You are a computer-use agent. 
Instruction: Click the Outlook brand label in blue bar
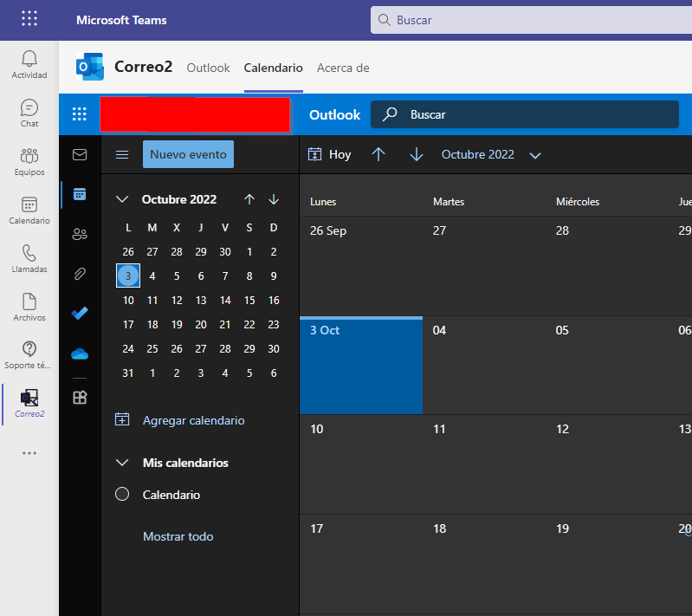tap(334, 115)
